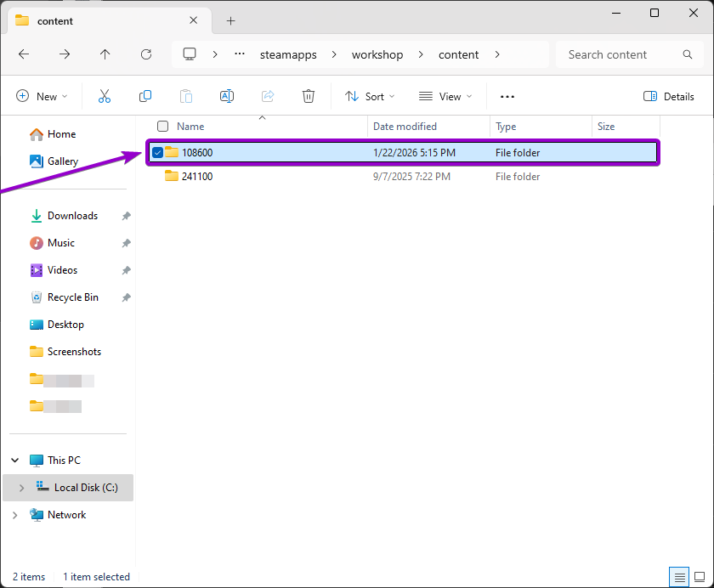714x588 pixels.
Task: Open the View dropdown
Action: tap(445, 96)
